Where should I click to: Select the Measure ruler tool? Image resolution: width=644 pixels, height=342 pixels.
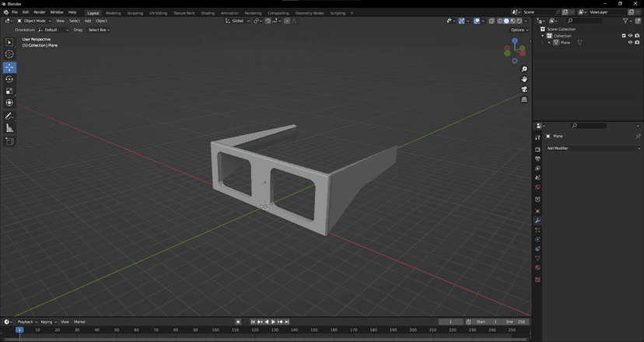[x=9, y=128]
